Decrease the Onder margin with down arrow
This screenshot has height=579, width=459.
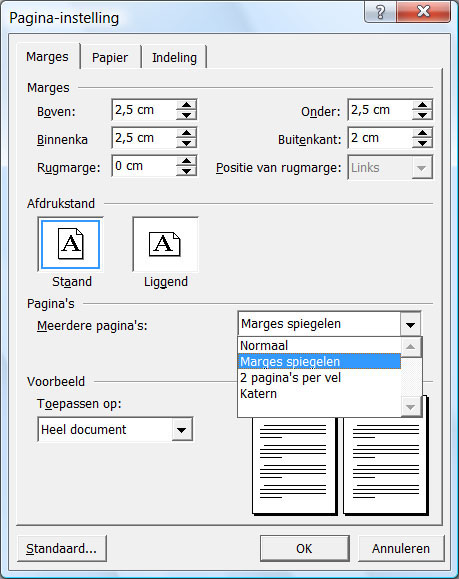point(422,115)
